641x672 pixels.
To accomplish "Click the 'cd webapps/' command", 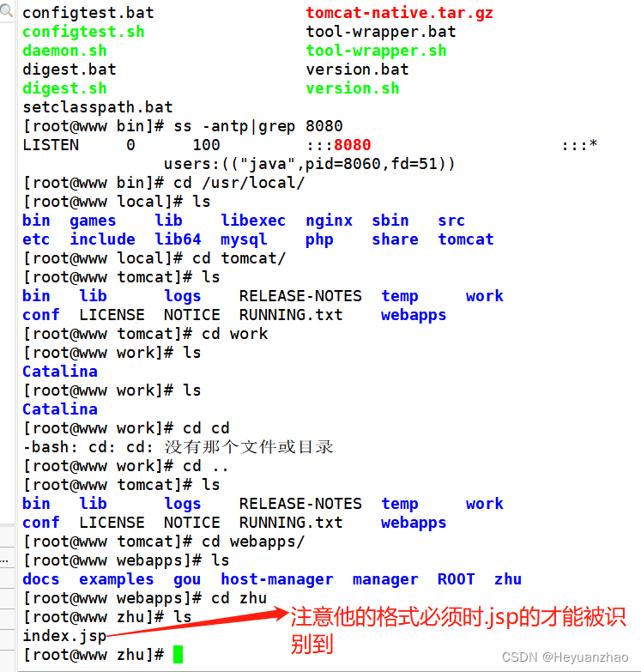I will coord(253,542).
